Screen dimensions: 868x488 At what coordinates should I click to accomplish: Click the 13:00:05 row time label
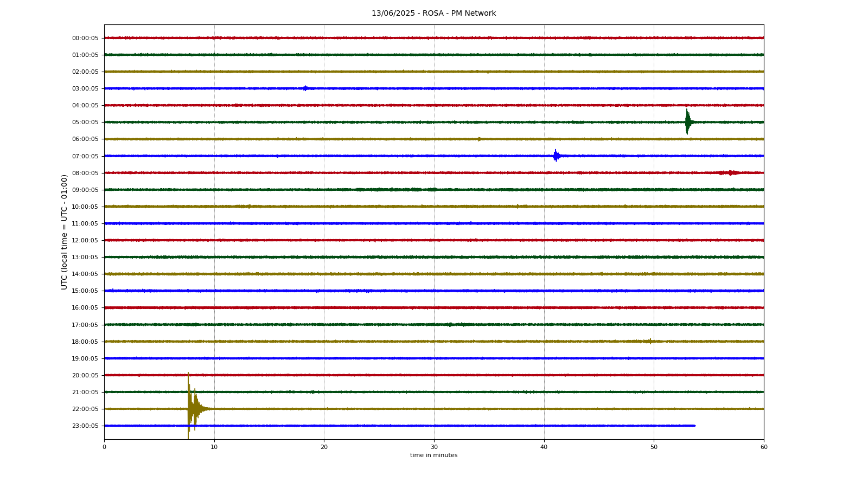[85, 258]
